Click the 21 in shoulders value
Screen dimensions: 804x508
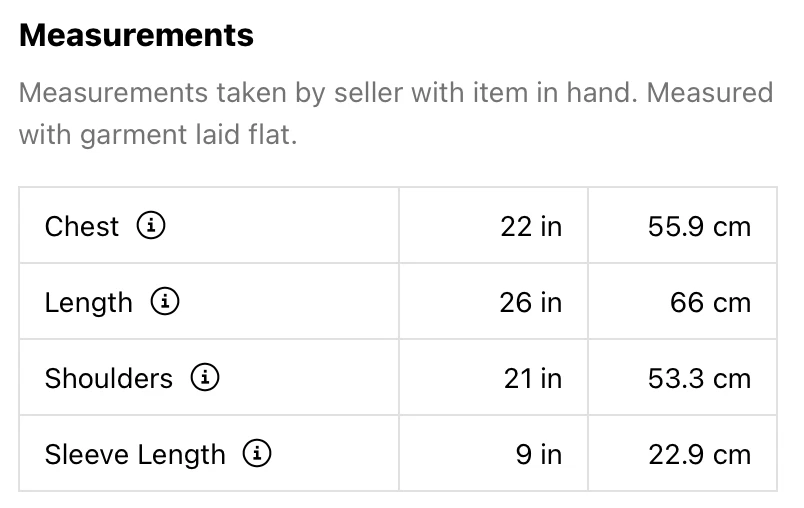[531, 378]
